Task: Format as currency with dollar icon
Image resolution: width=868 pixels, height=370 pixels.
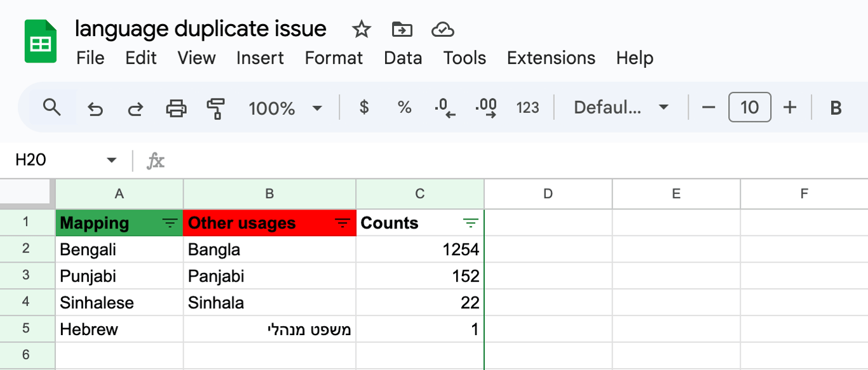Action: 364,107
